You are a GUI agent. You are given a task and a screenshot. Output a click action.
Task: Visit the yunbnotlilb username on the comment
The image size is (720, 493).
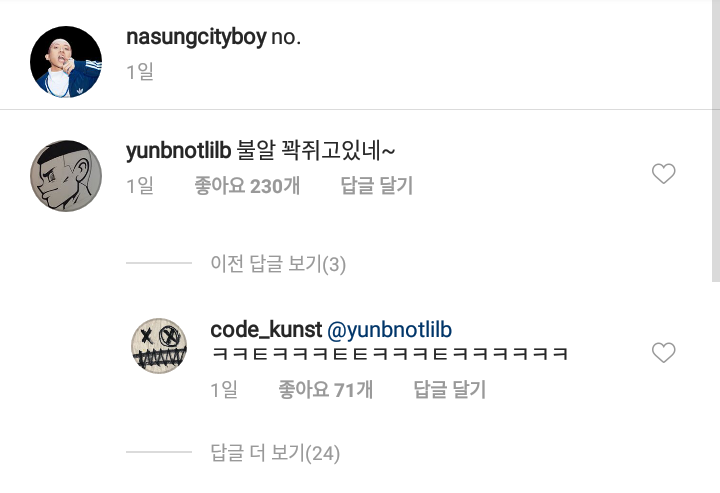point(178,151)
